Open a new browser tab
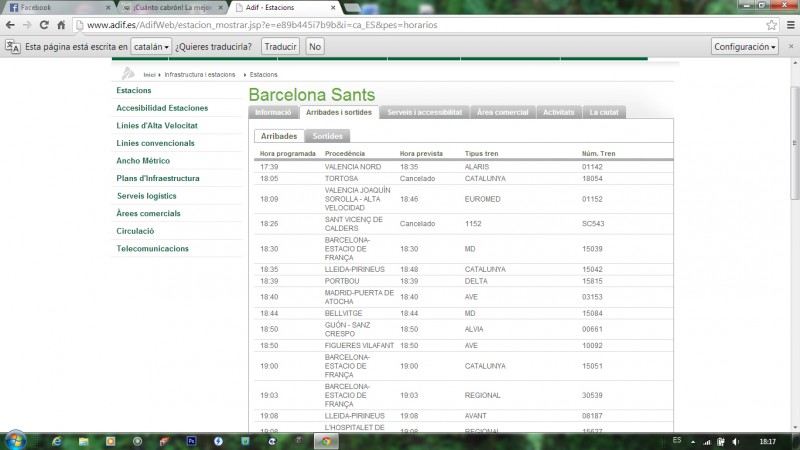The height and width of the screenshot is (450, 800). click(352, 8)
